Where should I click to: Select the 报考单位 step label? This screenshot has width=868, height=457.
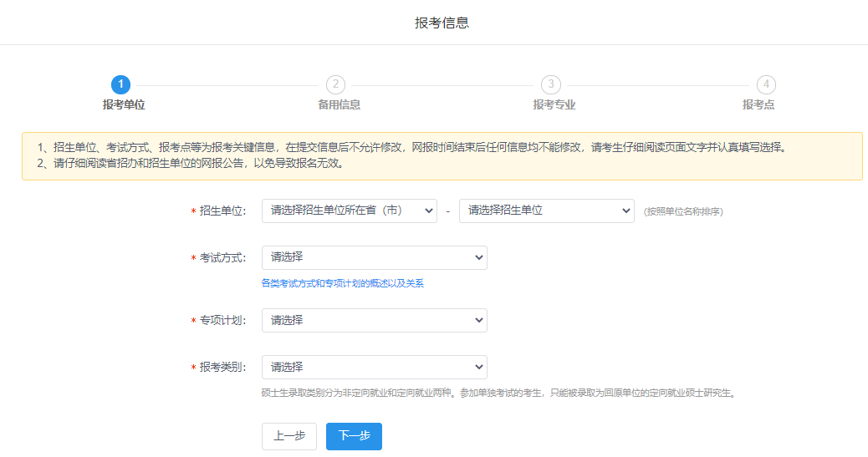(124, 105)
